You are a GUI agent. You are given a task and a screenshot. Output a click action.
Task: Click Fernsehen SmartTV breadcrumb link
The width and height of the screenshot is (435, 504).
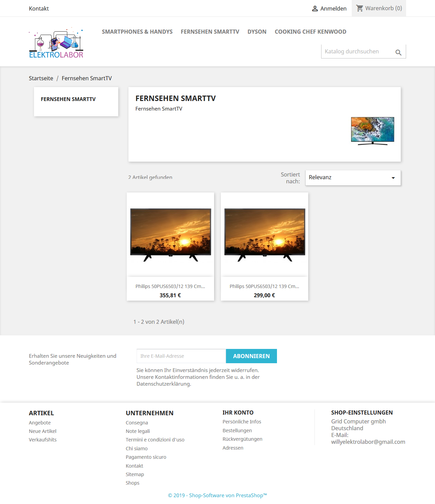pos(87,78)
